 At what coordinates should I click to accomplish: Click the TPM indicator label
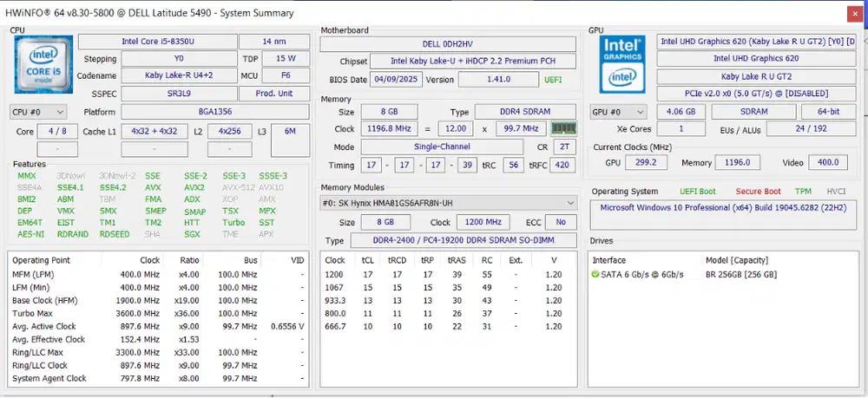point(804,192)
